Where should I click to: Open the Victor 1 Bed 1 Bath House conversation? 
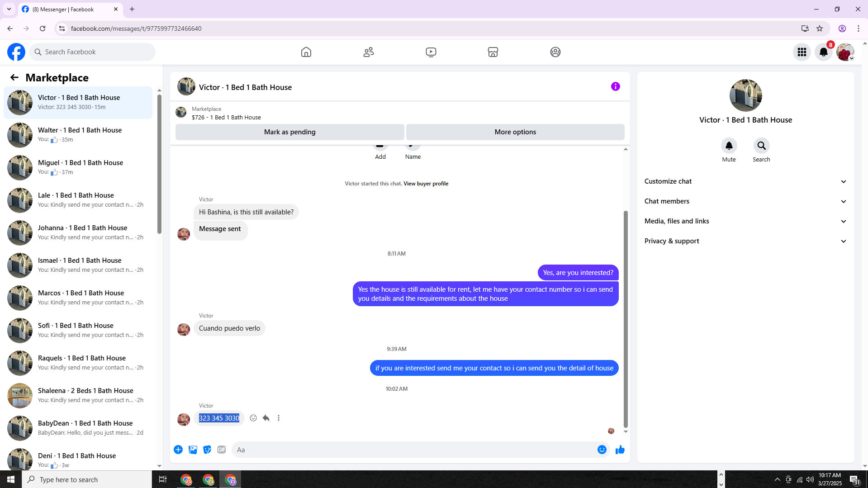pos(78,103)
